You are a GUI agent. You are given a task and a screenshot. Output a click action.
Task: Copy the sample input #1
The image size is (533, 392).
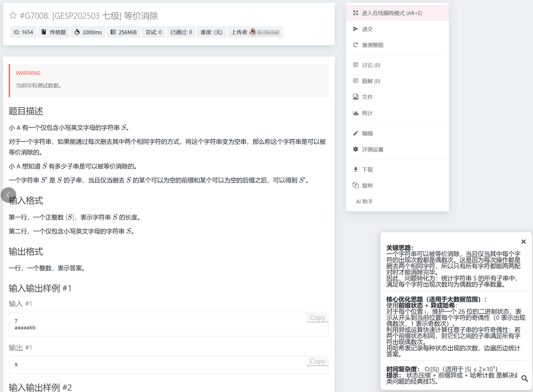317,318
